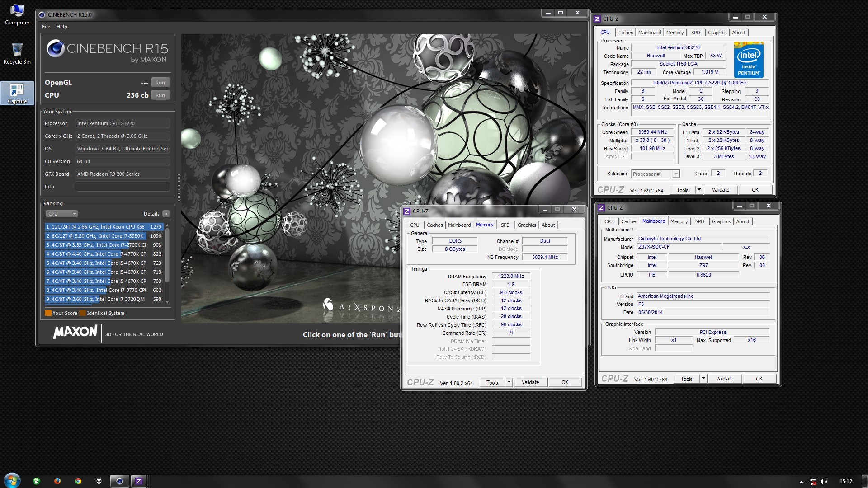The height and width of the screenshot is (488, 868).
Task: Open Tools dropdown arrow in Memory CPU-Z window
Action: 508,382
